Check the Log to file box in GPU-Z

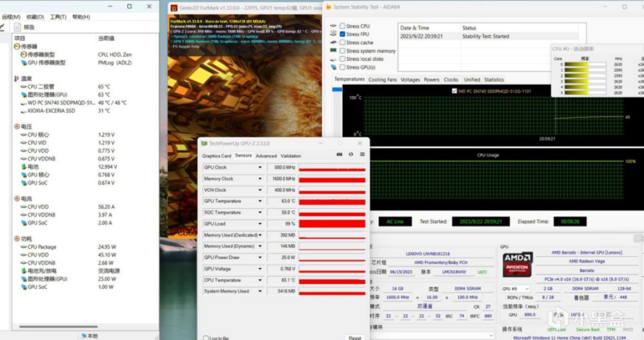(206, 338)
